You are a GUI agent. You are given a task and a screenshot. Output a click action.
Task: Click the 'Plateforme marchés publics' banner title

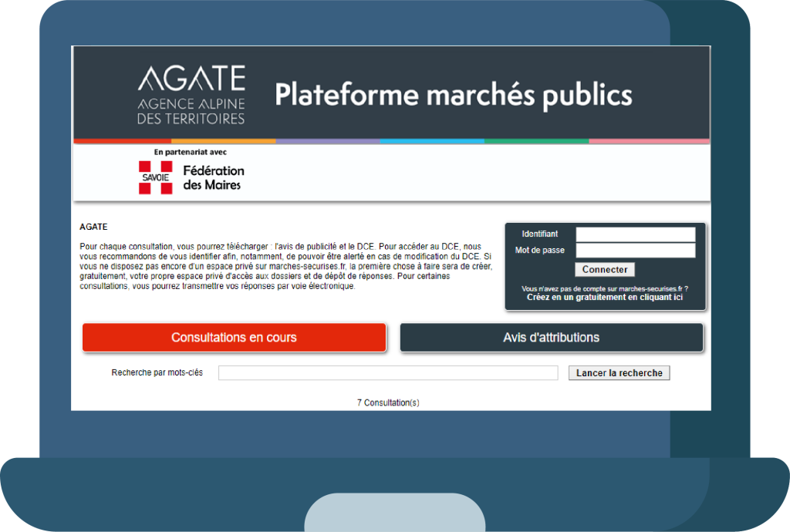(x=454, y=95)
